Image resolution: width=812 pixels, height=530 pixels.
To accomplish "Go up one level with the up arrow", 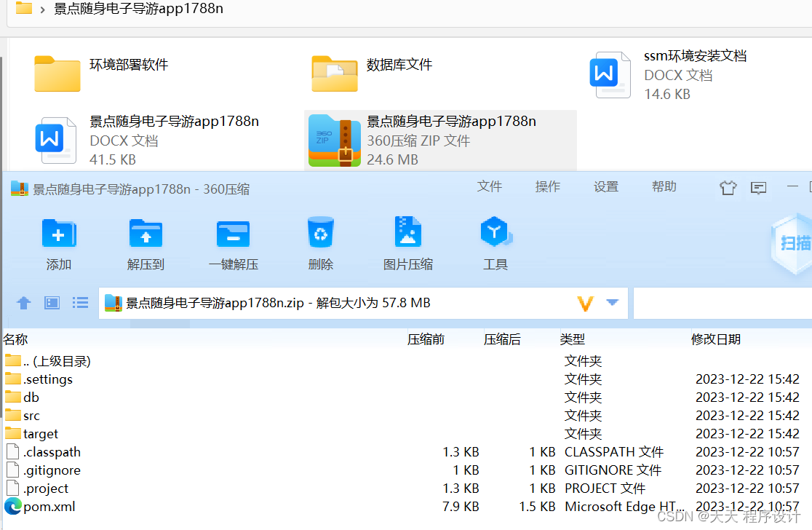I will [24, 303].
